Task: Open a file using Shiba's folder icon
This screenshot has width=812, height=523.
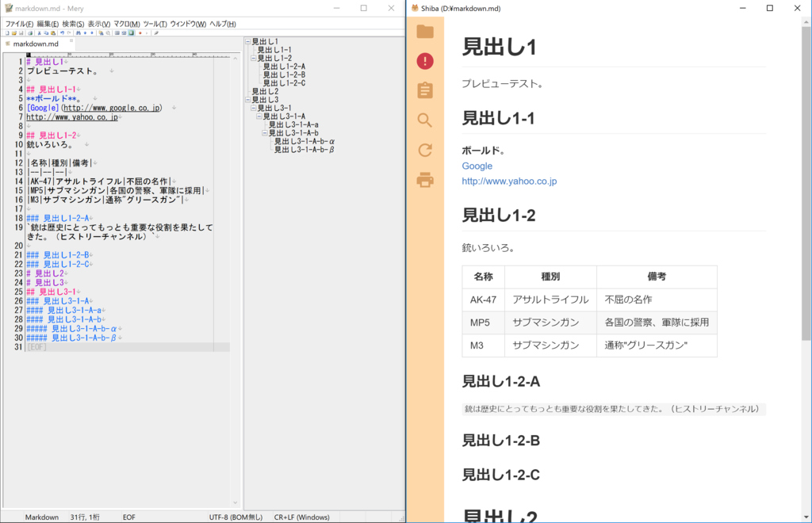Action: tap(425, 32)
